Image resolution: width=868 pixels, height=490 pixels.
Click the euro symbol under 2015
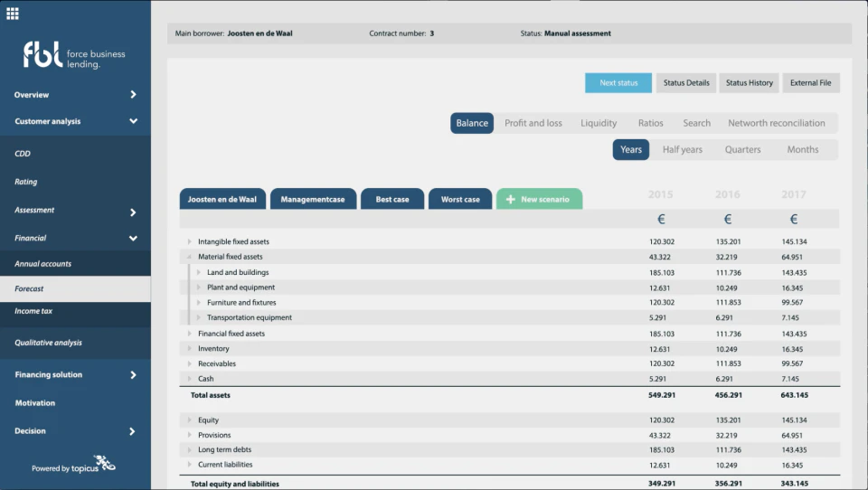tap(661, 220)
